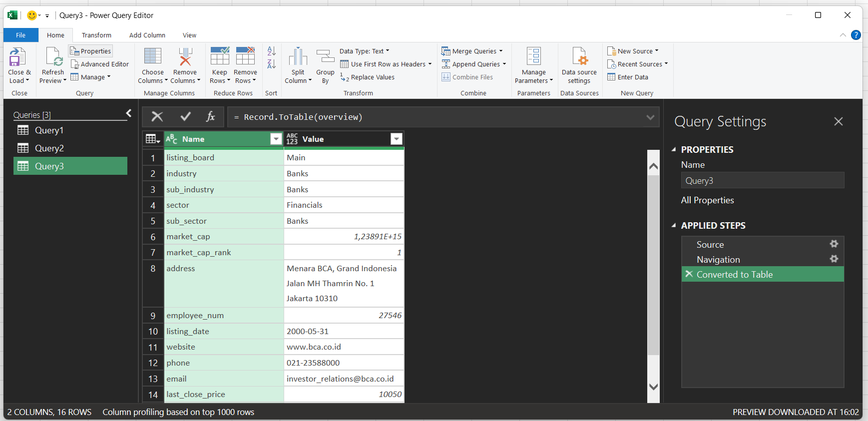
Task: Switch to the Home tab
Action: [55, 35]
